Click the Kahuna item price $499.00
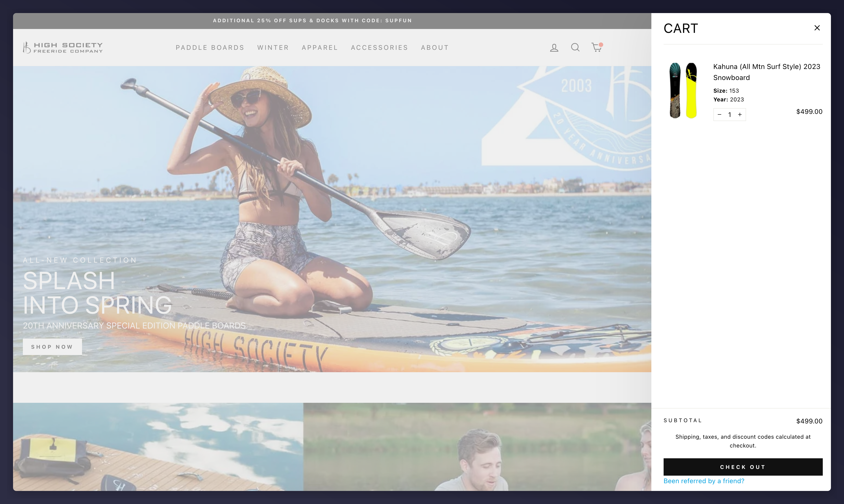 (x=809, y=112)
